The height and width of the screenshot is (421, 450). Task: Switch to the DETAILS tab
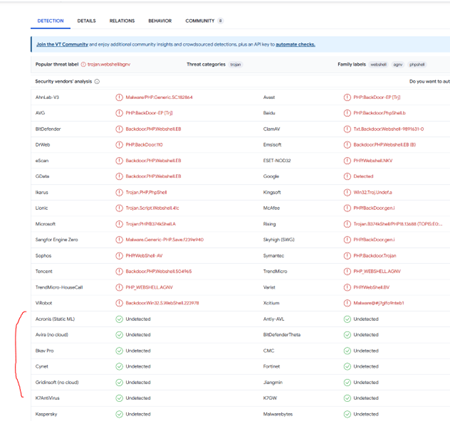pos(86,21)
